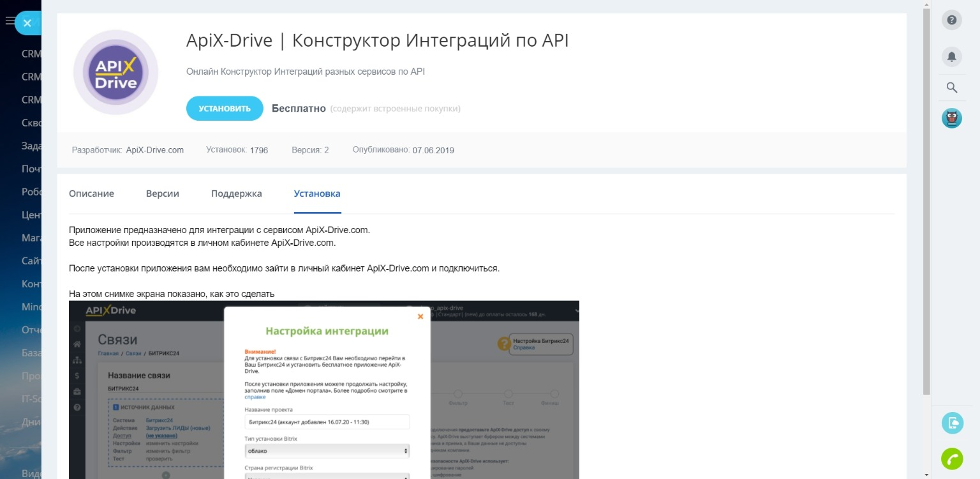
Task: Click the встроенные покупки note
Action: coord(395,109)
